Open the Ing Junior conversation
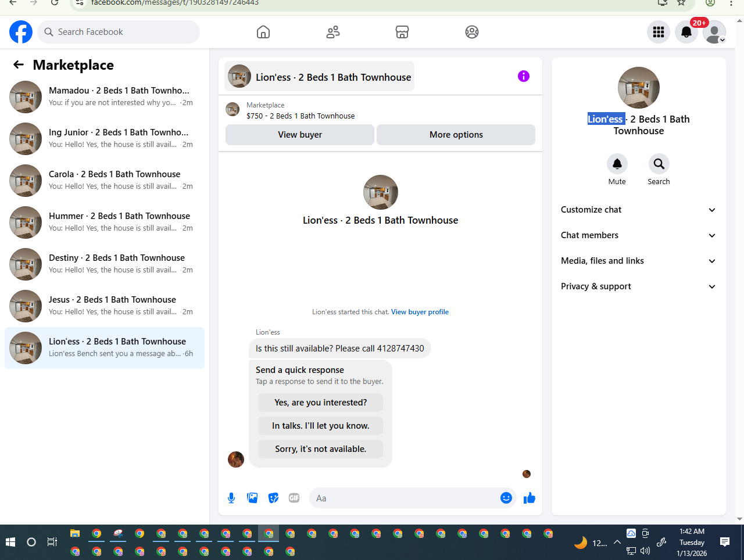The width and height of the screenshot is (744, 560). point(105,139)
